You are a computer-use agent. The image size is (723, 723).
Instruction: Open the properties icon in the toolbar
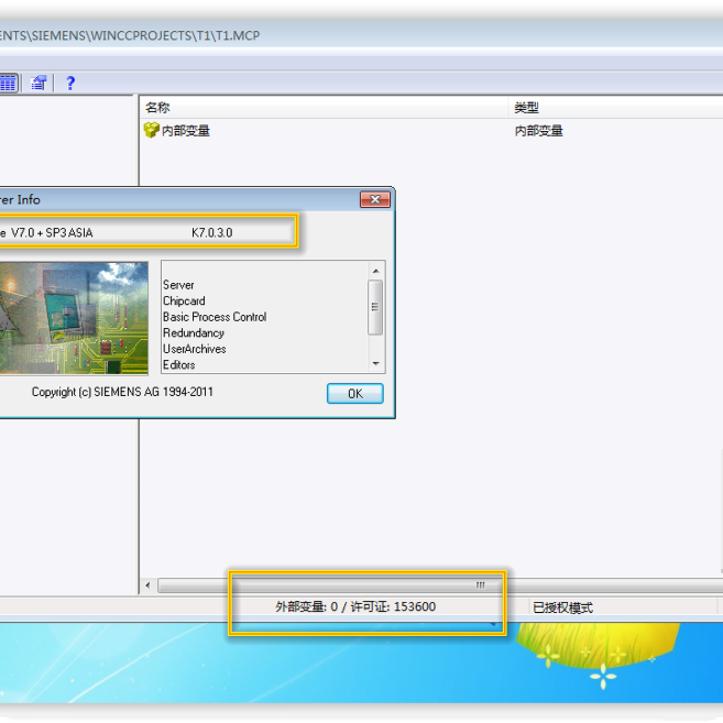pyautogui.click(x=39, y=83)
